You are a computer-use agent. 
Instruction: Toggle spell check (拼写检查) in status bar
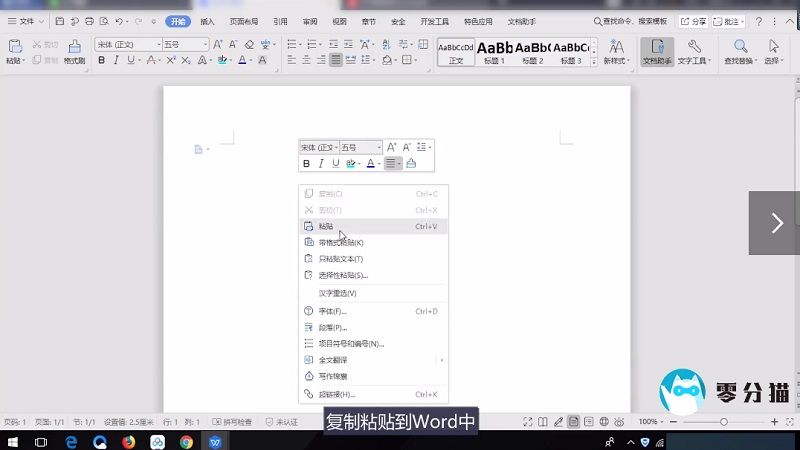point(236,422)
